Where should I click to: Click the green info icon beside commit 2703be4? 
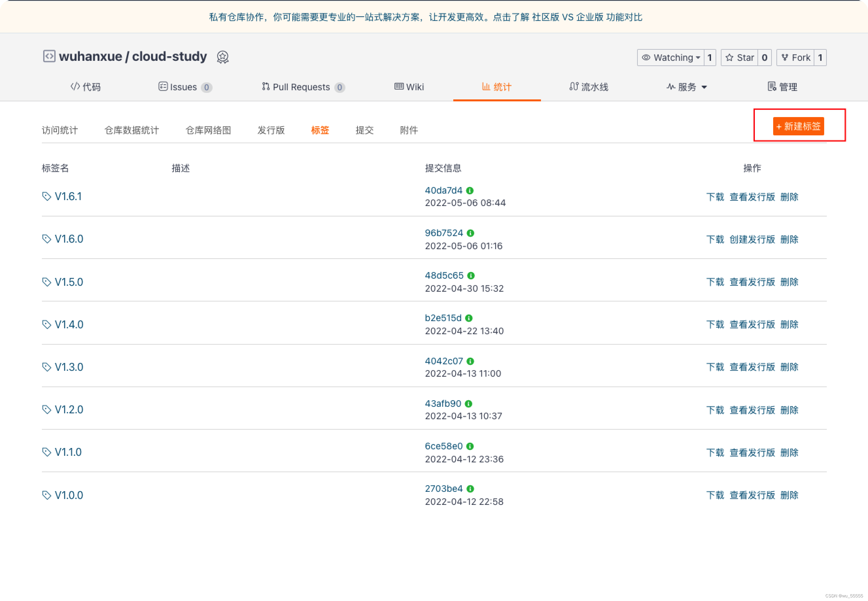470,489
